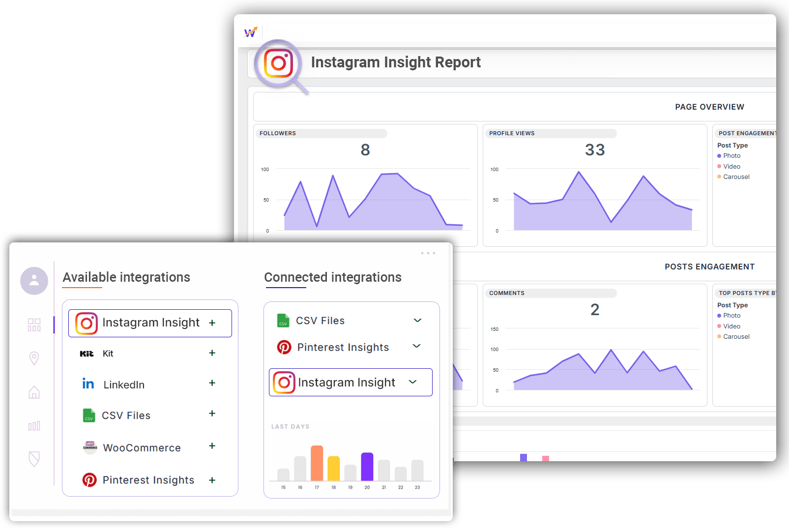Image resolution: width=789 pixels, height=532 pixels.
Task: Toggle Video in the Post Engagement legend
Action: tap(731, 167)
